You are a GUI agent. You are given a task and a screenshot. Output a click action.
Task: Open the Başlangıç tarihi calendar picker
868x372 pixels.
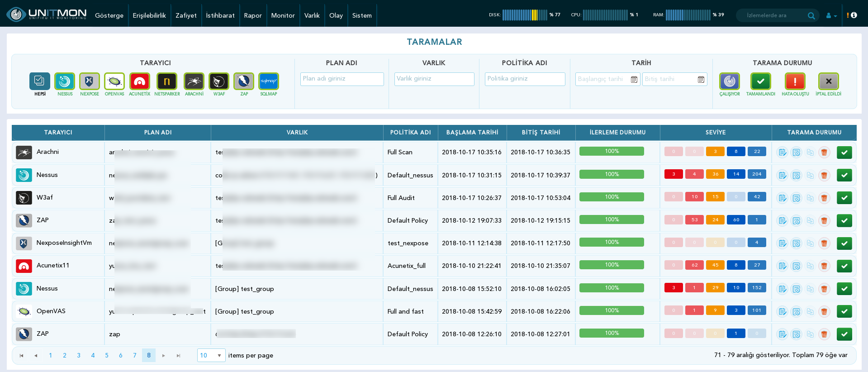coord(634,80)
